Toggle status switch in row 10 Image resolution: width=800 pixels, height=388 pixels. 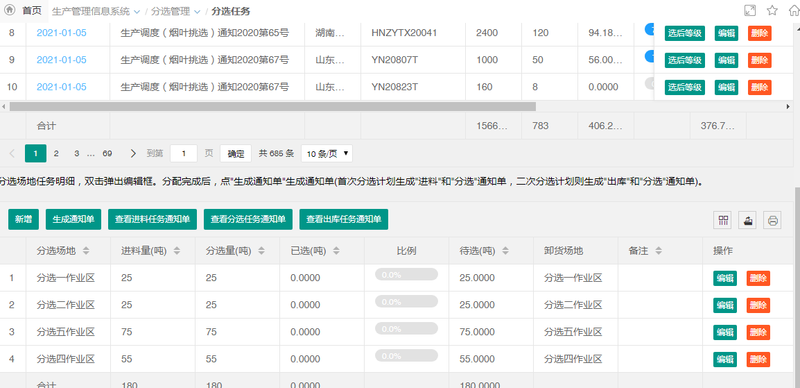point(649,83)
